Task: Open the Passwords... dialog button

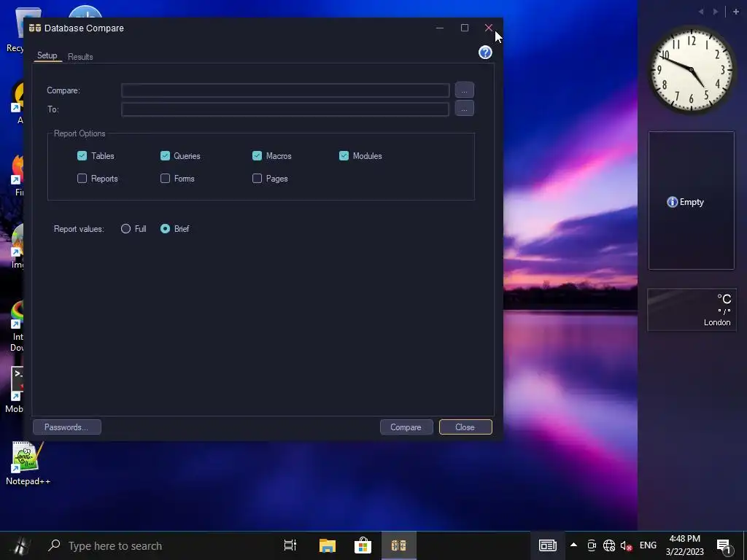Action: coord(66,427)
